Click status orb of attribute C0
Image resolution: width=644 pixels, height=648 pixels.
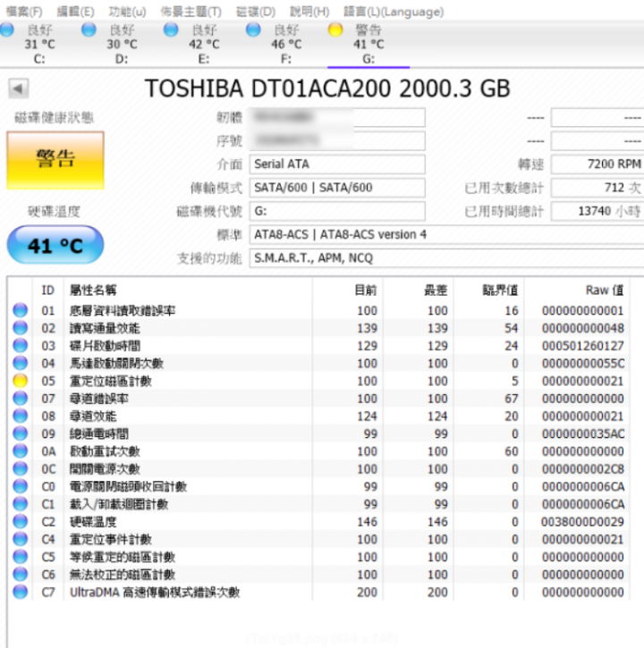coord(21,486)
